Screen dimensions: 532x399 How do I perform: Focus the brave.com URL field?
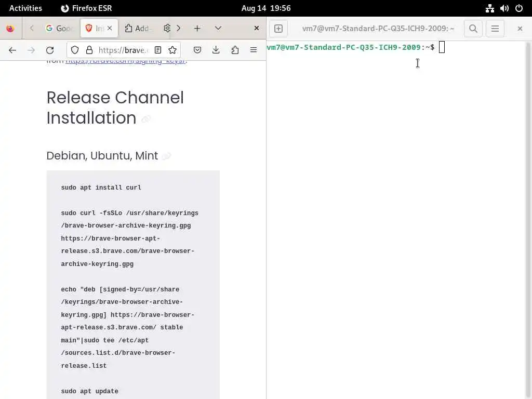[x=124, y=50]
